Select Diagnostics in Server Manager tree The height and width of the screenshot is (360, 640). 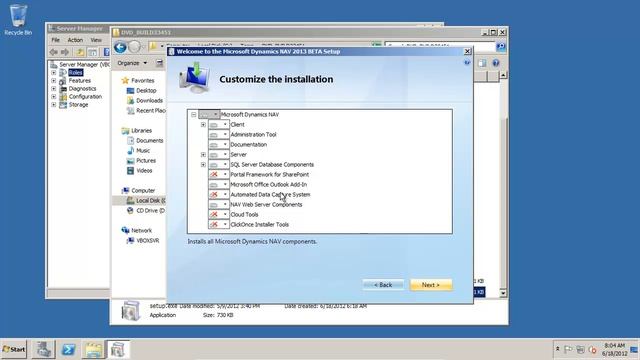coord(82,89)
